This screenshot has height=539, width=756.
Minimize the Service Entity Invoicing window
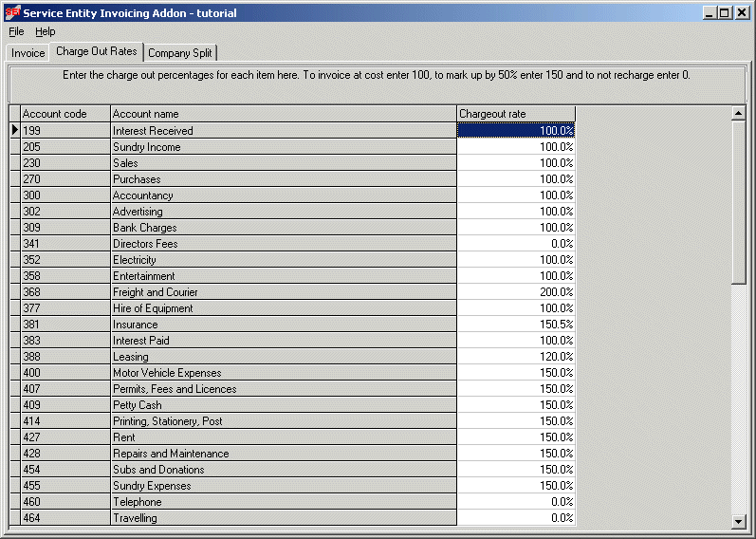pyautogui.click(x=709, y=13)
